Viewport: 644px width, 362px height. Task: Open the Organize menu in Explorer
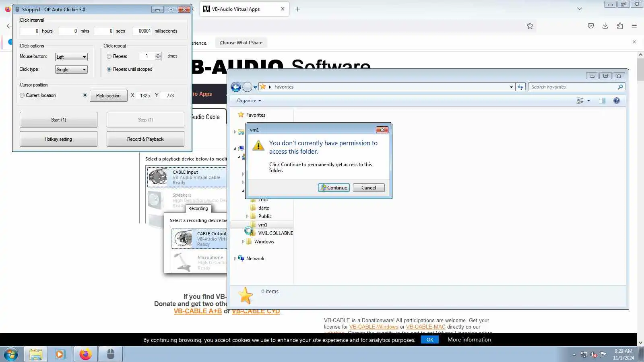point(249,101)
